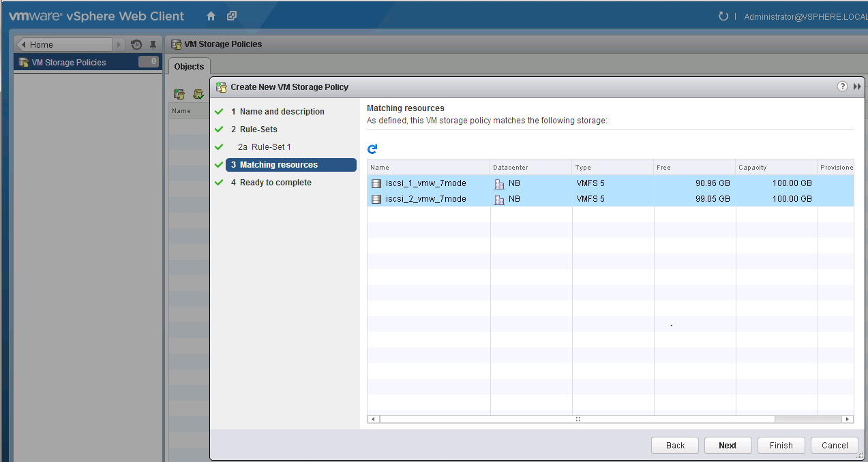
Task: Pin the navigator panel
Action: click(153, 44)
